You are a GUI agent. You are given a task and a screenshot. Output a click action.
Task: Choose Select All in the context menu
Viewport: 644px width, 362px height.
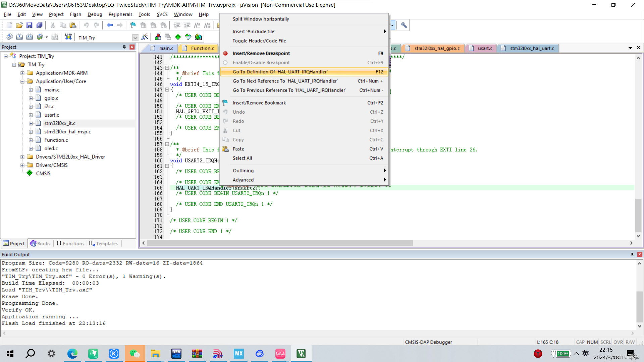coord(304,158)
